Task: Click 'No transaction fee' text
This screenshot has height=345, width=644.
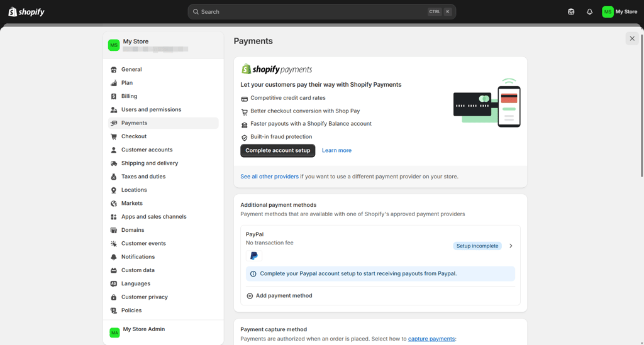Action: (269, 243)
